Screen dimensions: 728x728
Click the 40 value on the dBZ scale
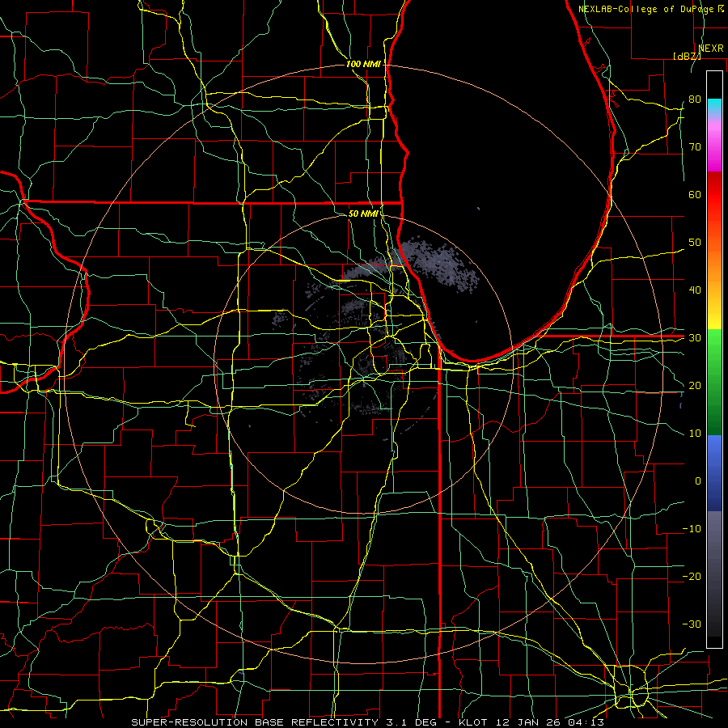click(x=695, y=290)
